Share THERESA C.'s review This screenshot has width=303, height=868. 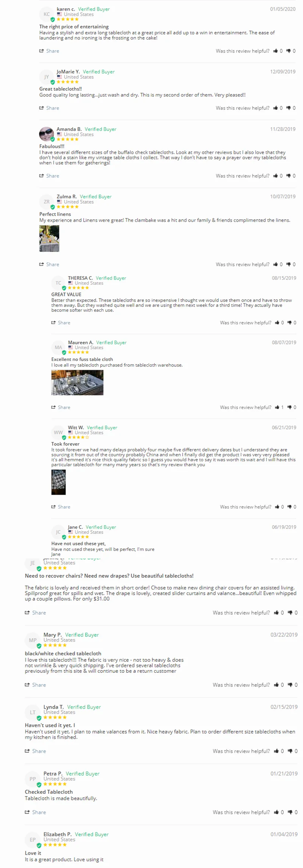tap(61, 323)
